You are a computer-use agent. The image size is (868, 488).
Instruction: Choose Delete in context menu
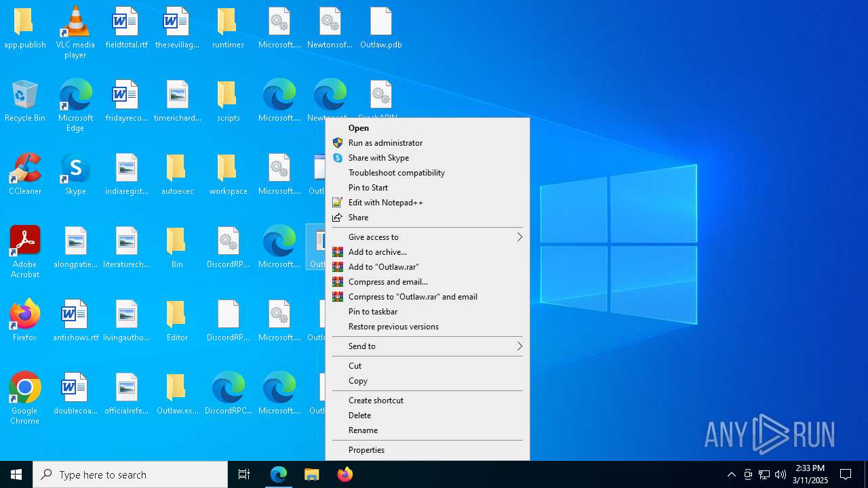(x=427, y=415)
